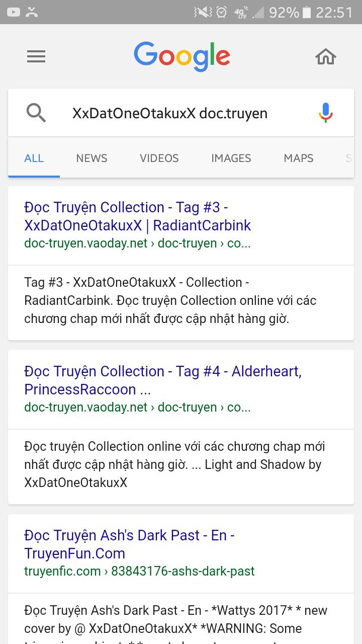Tap the alarm clock status icon
The image size is (362, 644).
tap(222, 12)
